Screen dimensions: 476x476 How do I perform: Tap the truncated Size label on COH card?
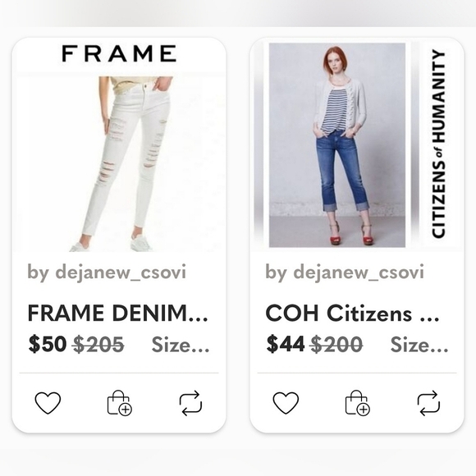[x=419, y=345]
